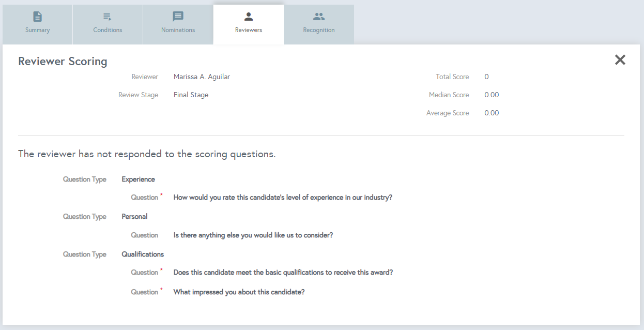Click the Question label beside anything else

(144, 235)
